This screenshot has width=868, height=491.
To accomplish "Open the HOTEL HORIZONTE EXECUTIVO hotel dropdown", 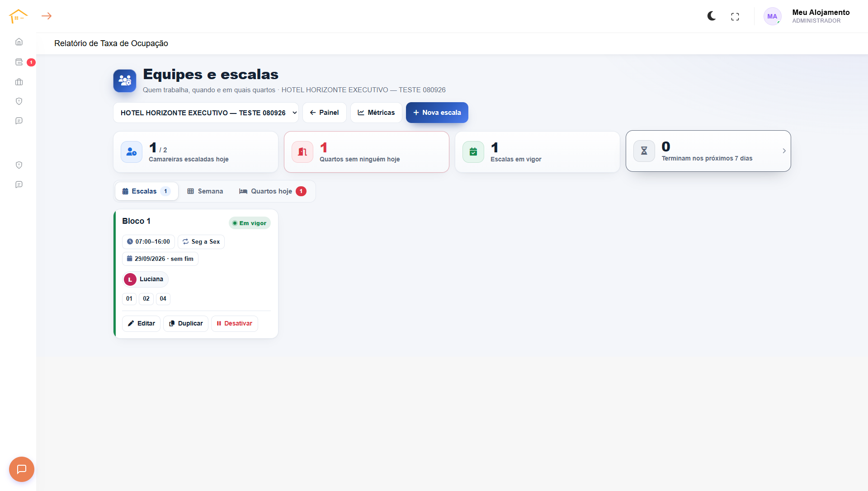I will [x=206, y=113].
